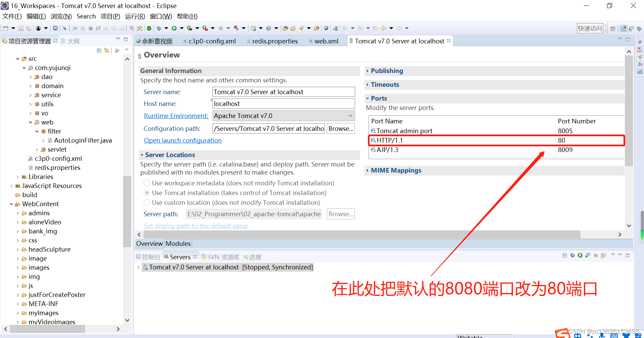Viewport: 644px width, 338px height.
Task: Switch to the redis.properties editor tab
Action: [x=275, y=41]
